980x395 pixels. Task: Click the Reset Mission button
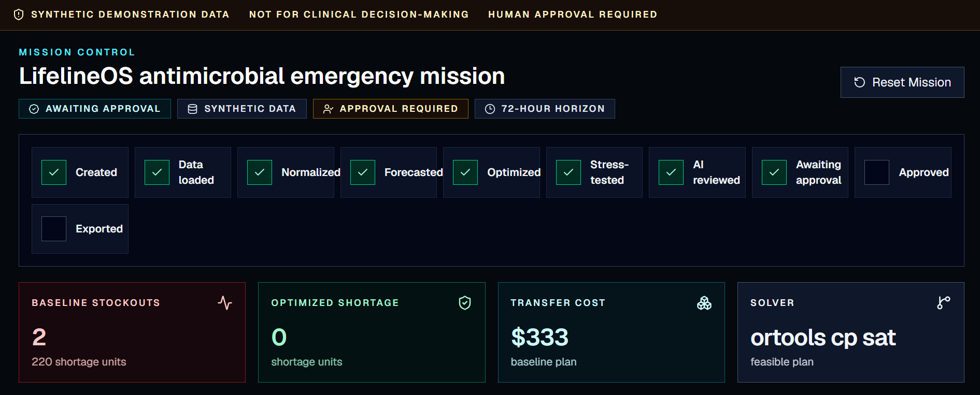pyautogui.click(x=902, y=82)
